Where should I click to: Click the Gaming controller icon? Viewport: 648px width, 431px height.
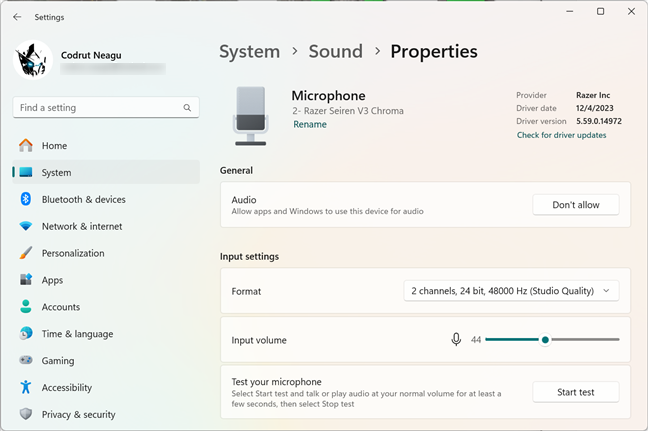pos(26,360)
